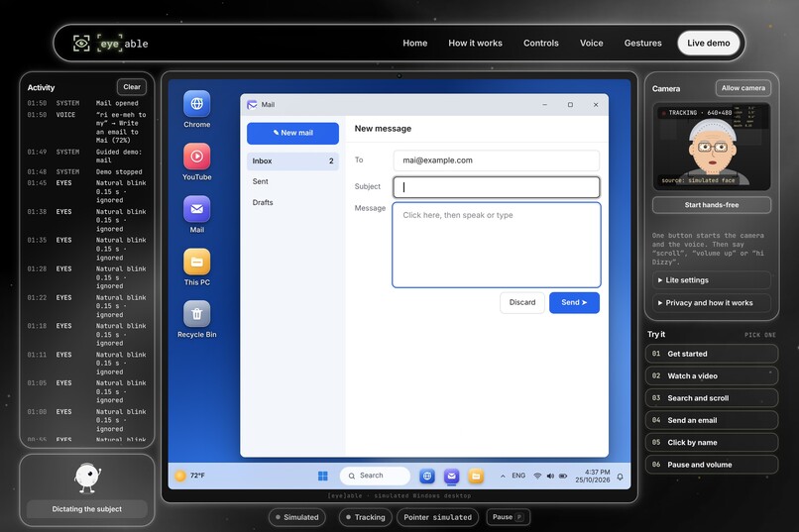Toggle the Simulated status pill
799x532 pixels.
pyautogui.click(x=297, y=517)
